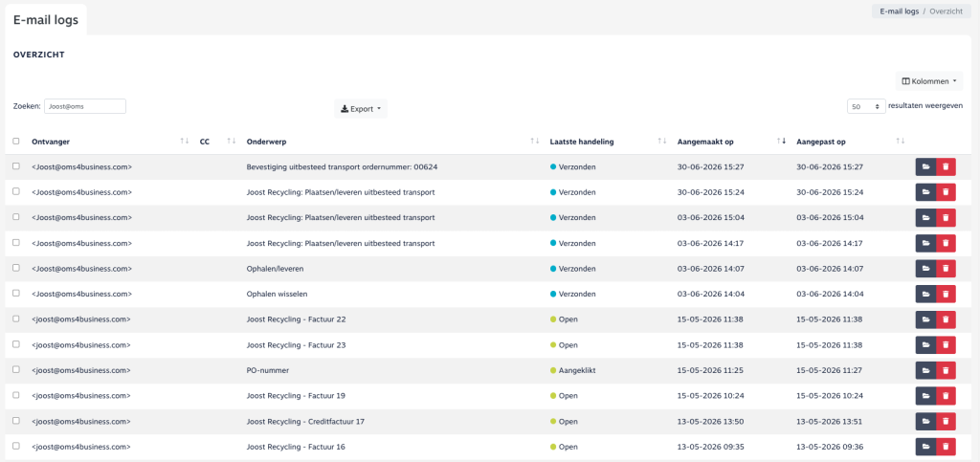Image resolution: width=980 pixels, height=462 pixels.
Task: Delete the PO-nummer email log row
Action: tap(946, 370)
